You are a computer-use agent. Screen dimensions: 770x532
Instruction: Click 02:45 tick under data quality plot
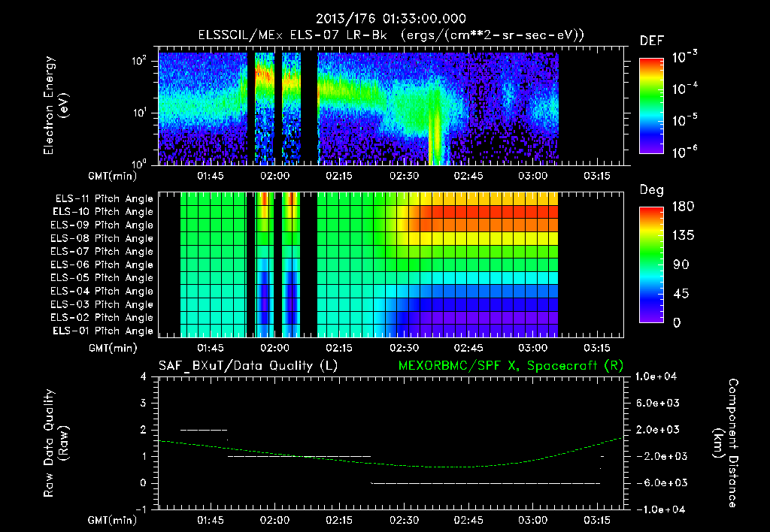click(x=468, y=520)
